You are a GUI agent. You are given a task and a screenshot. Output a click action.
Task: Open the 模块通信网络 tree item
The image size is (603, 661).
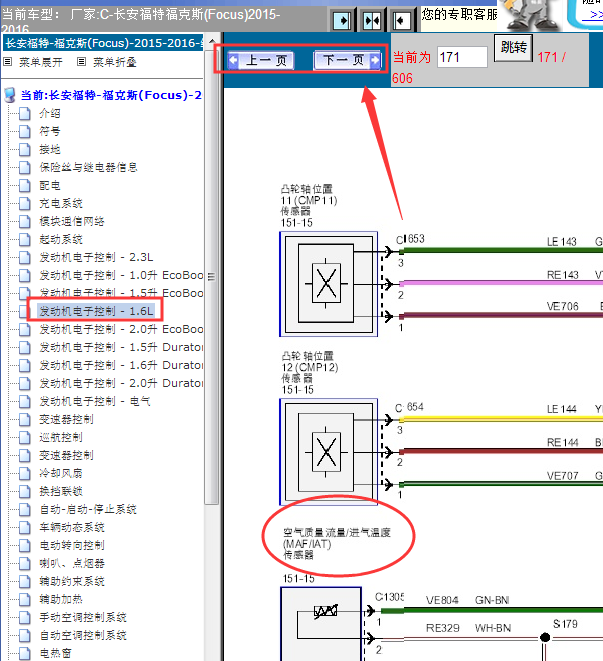point(72,221)
